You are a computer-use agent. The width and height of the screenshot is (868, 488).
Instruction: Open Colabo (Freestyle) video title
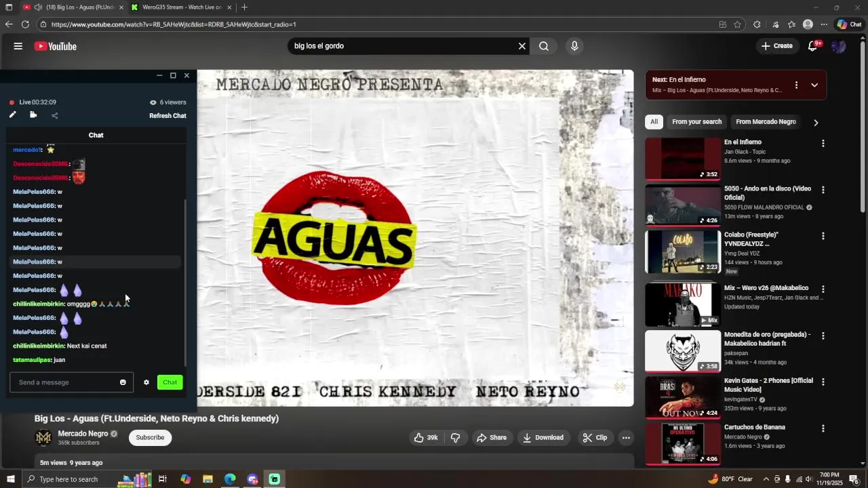click(x=751, y=239)
